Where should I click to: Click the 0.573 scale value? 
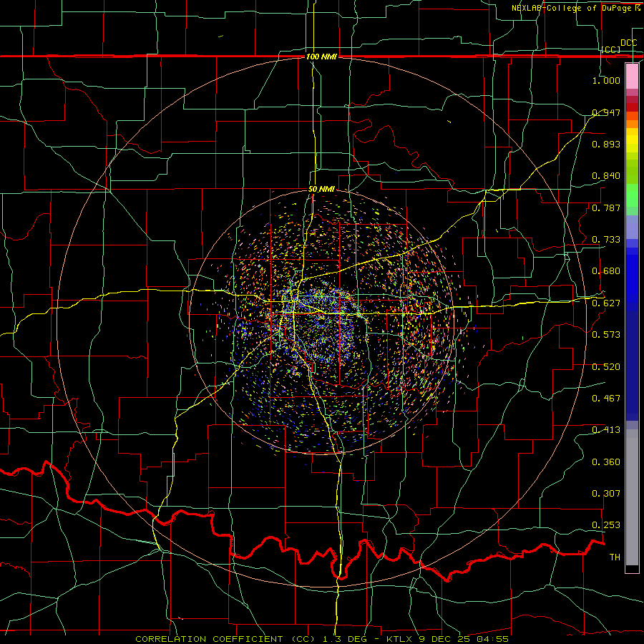pyautogui.click(x=606, y=335)
